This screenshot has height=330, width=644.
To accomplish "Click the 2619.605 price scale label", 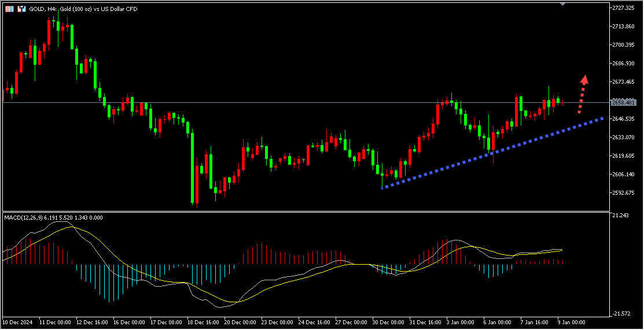I will 625,156.
